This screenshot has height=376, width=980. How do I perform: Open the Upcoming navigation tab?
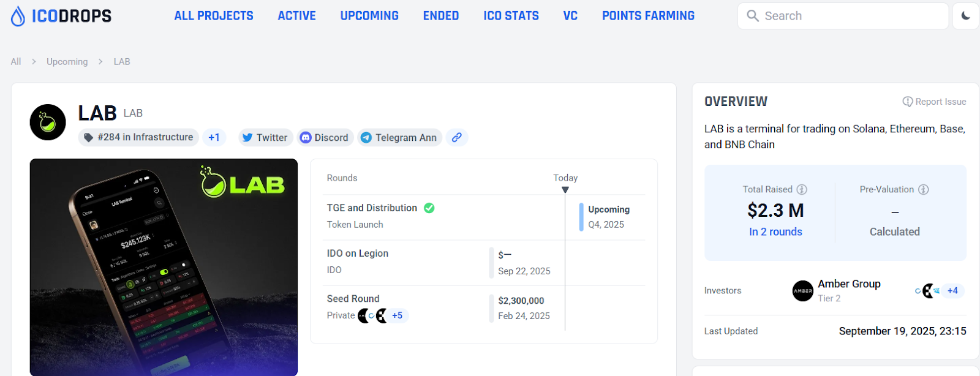369,16
